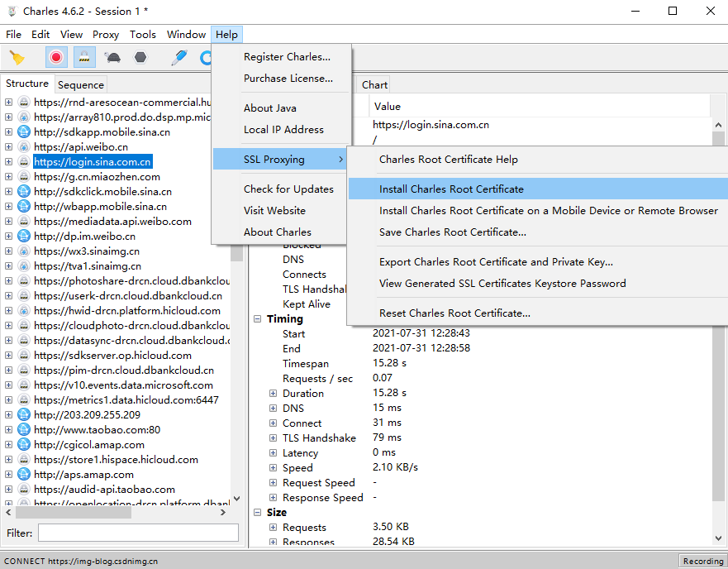Select About Charles

point(280,232)
